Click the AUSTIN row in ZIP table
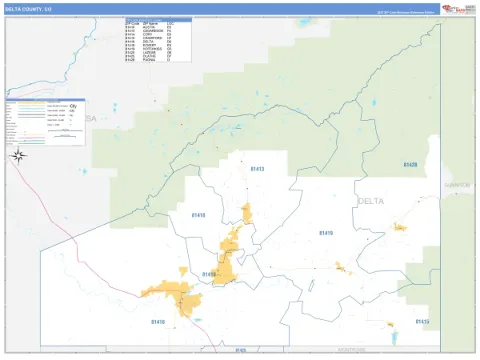 pos(158,27)
